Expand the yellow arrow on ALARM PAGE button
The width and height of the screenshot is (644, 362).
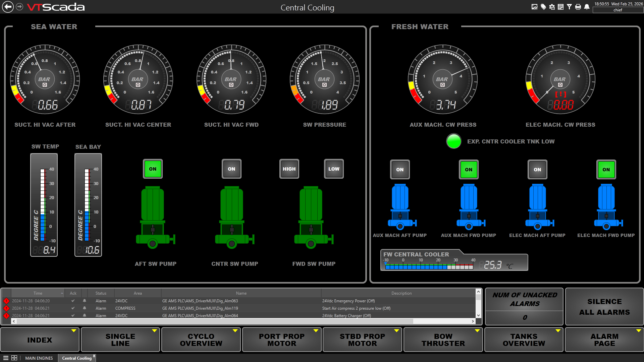click(639, 331)
